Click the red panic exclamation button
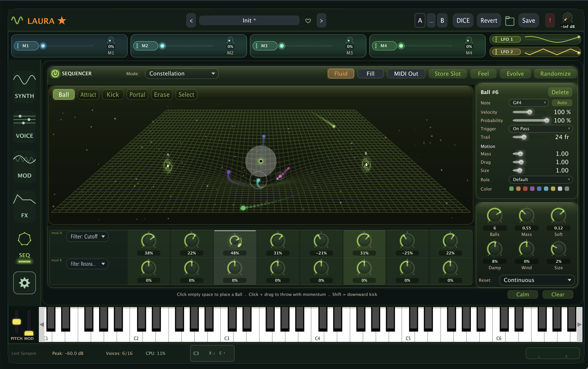 [x=550, y=21]
